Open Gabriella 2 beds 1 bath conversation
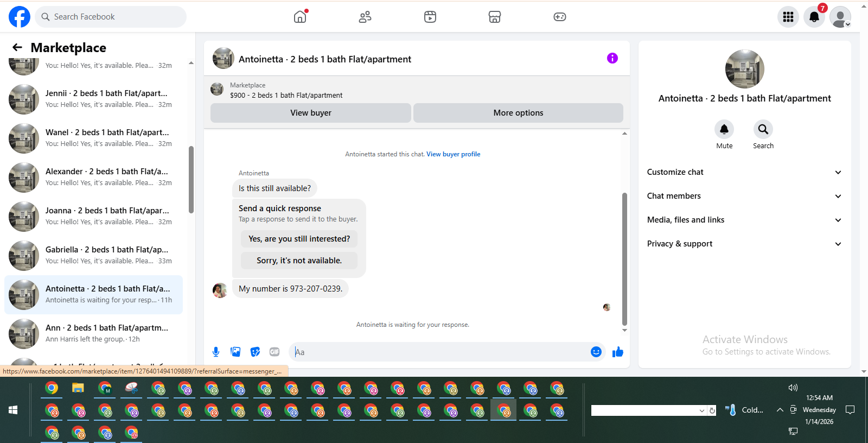 coord(93,256)
